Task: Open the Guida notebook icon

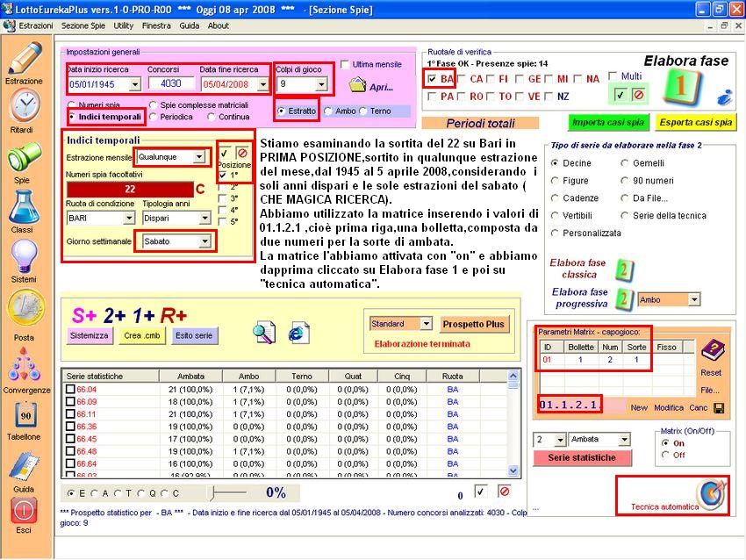Action: tap(24, 466)
